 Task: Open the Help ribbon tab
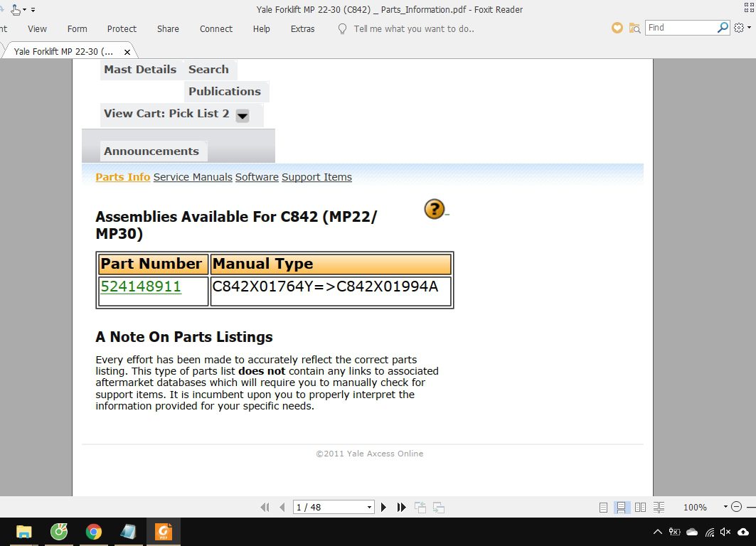[x=261, y=29]
